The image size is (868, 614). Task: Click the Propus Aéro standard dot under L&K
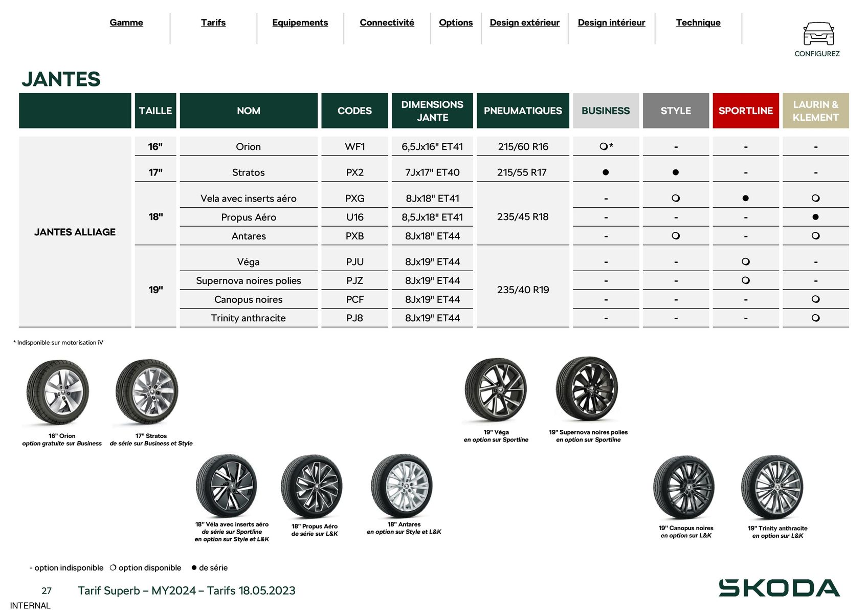(x=816, y=217)
